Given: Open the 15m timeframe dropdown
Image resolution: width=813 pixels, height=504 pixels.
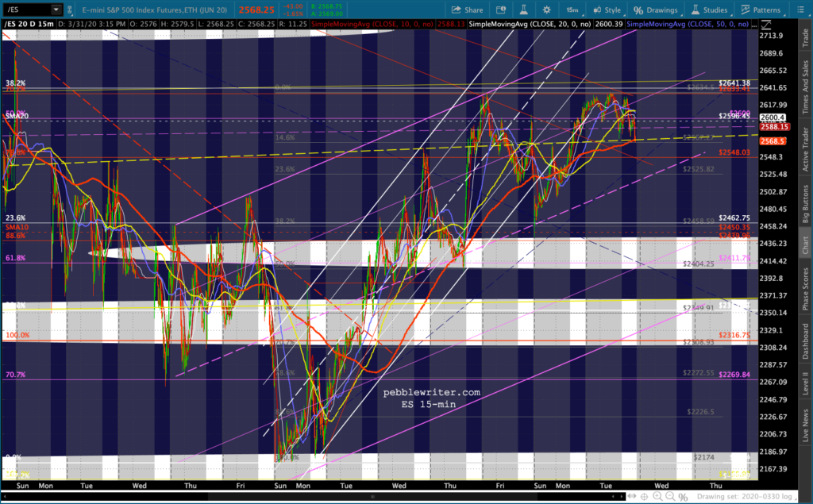Looking at the screenshot, I should (x=573, y=10).
